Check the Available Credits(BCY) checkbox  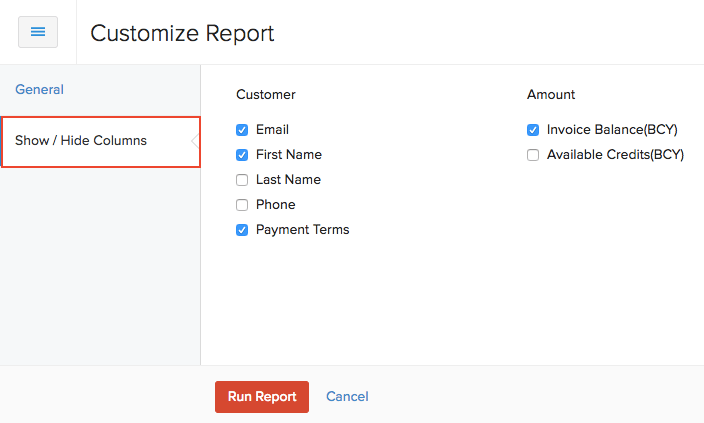[533, 155]
